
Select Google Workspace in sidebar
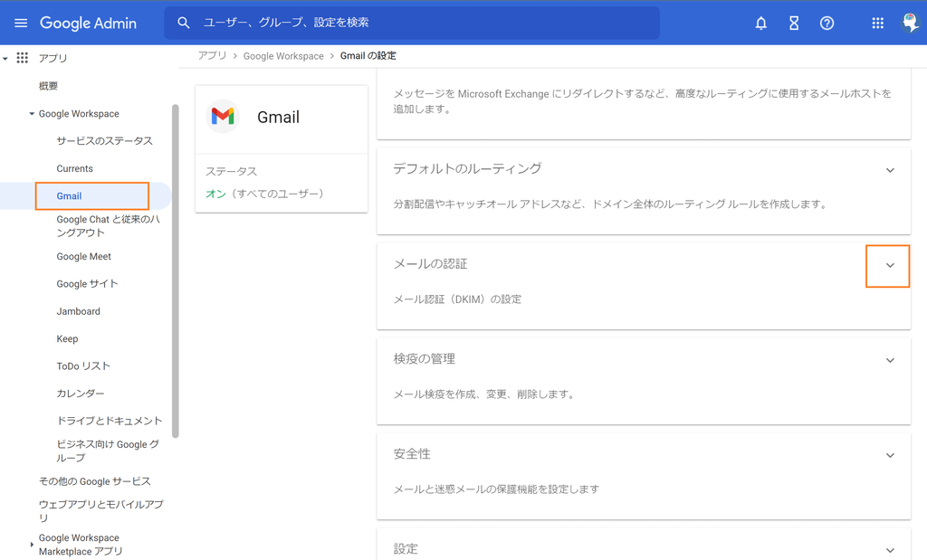pyautogui.click(x=79, y=113)
